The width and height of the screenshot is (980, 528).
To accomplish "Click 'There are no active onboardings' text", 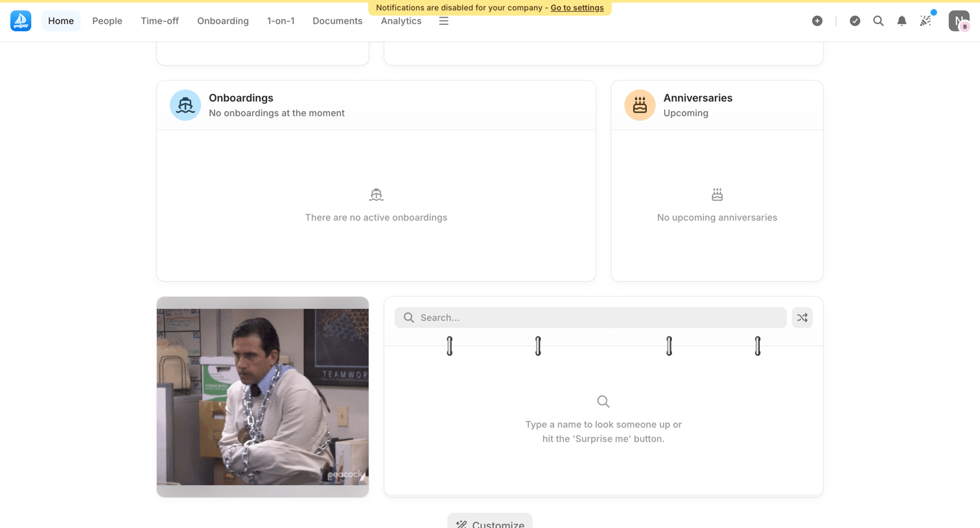I will tap(376, 217).
